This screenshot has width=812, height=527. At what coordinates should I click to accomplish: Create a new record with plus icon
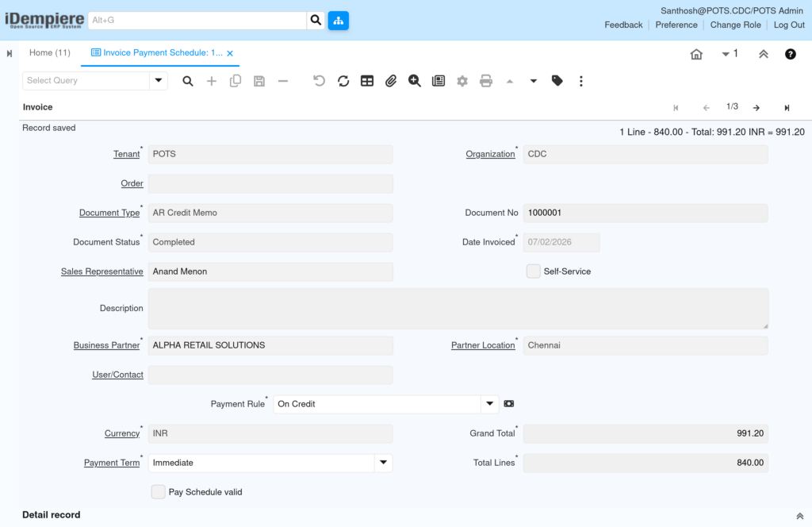(211, 81)
